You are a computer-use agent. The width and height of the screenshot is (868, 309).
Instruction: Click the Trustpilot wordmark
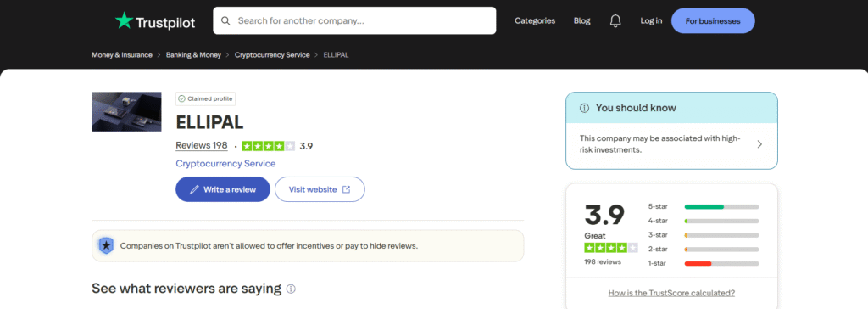point(166,23)
